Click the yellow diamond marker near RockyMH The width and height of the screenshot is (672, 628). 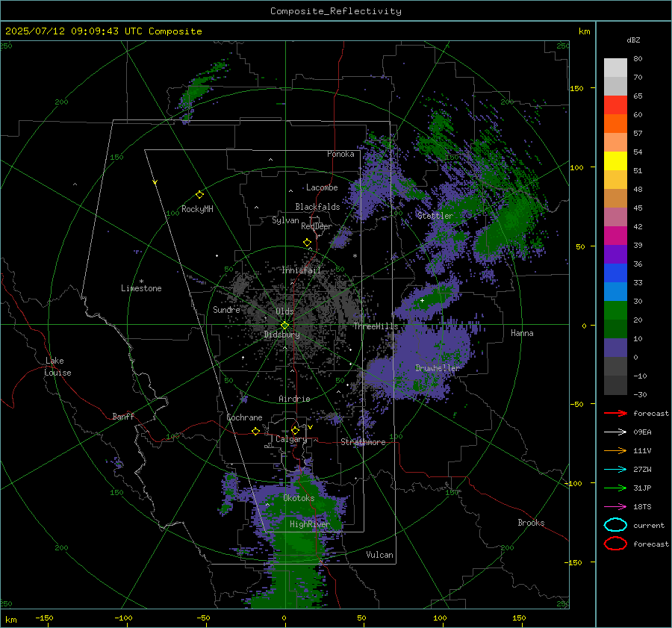[199, 195]
